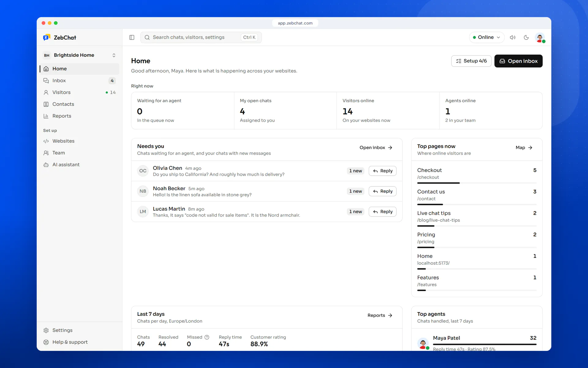Click Olivia Chen's message about California shipping
The width and height of the screenshot is (588, 368).
tap(219, 174)
